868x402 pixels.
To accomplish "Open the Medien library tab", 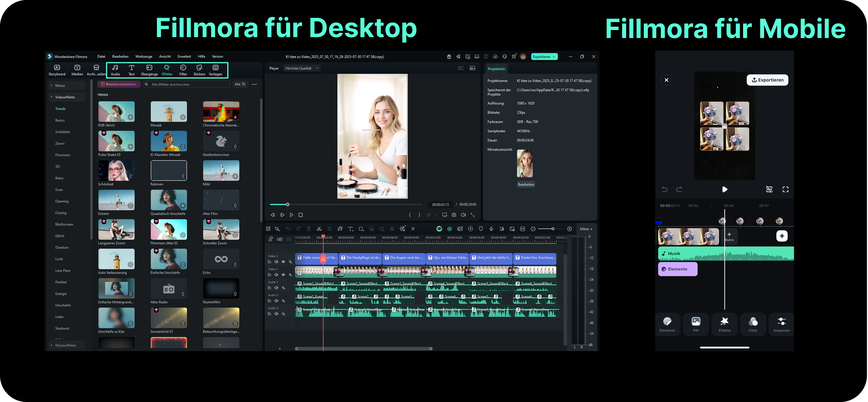I will [77, 70].
